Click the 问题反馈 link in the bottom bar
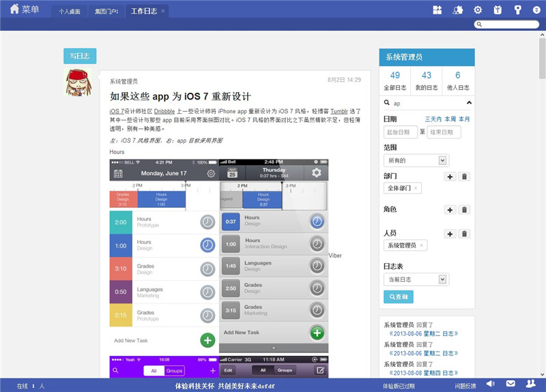 465,386
